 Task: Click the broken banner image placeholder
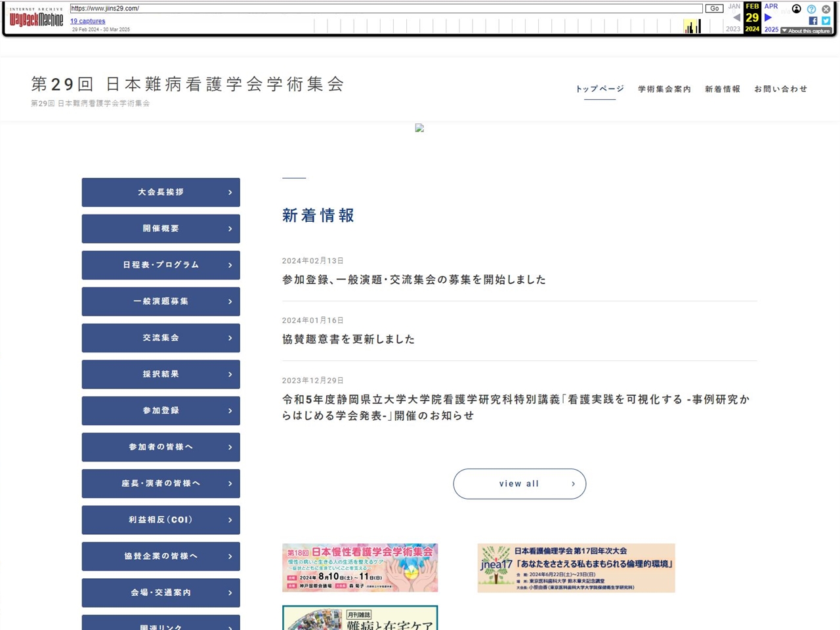[x=419, y=128]
